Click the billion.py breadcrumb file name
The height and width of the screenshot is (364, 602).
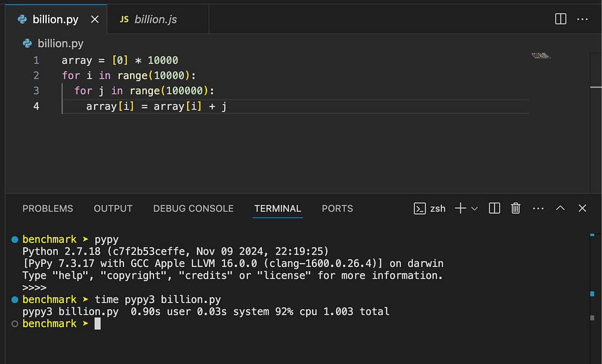[60, 43]
